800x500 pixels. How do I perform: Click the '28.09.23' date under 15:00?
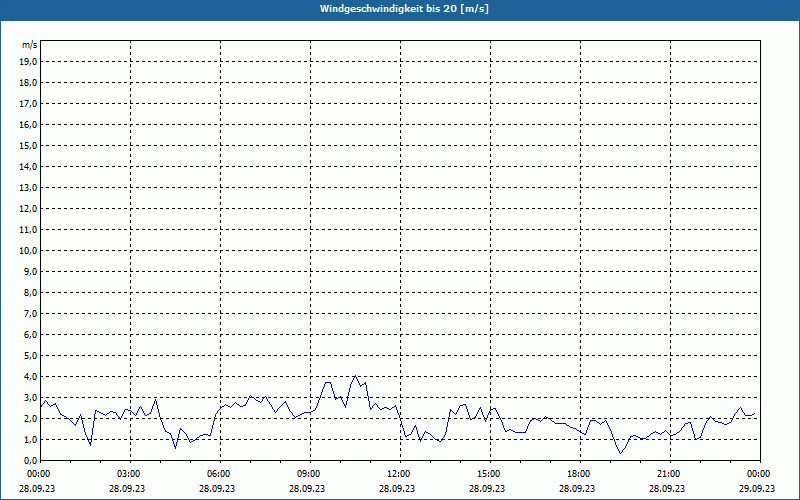click(486, 488)
